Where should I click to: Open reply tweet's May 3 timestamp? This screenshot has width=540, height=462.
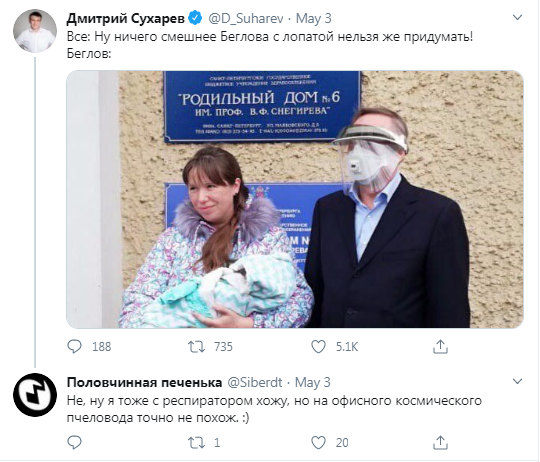click(313, 382)
